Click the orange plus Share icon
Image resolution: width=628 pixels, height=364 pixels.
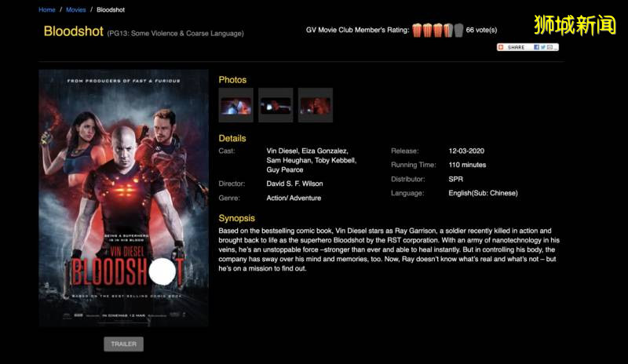pos(502,47)
